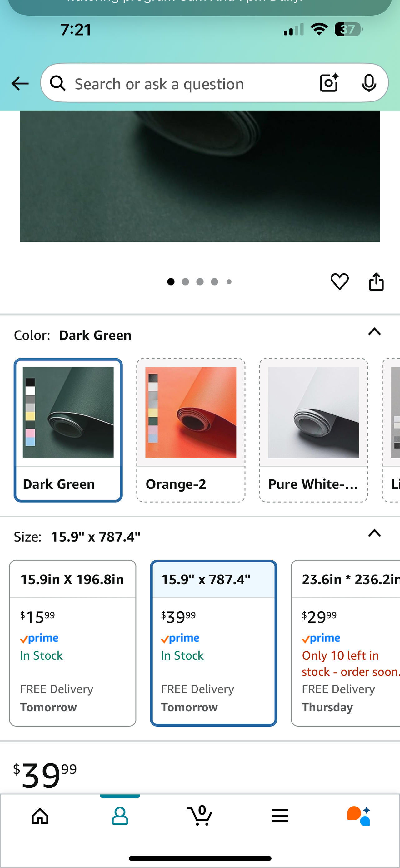Add item to wishlist with heart icon
Screen dimensions: 400x868
pos(339,281)
